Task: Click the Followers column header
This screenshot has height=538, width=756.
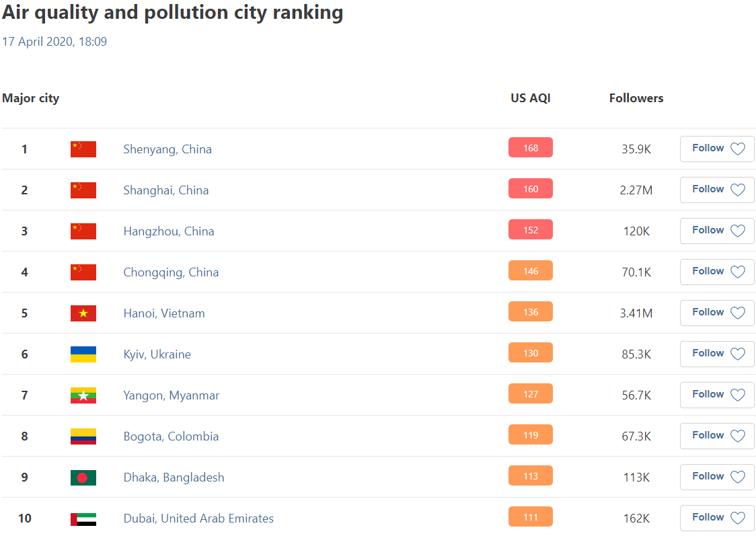Action: (636, 98)
